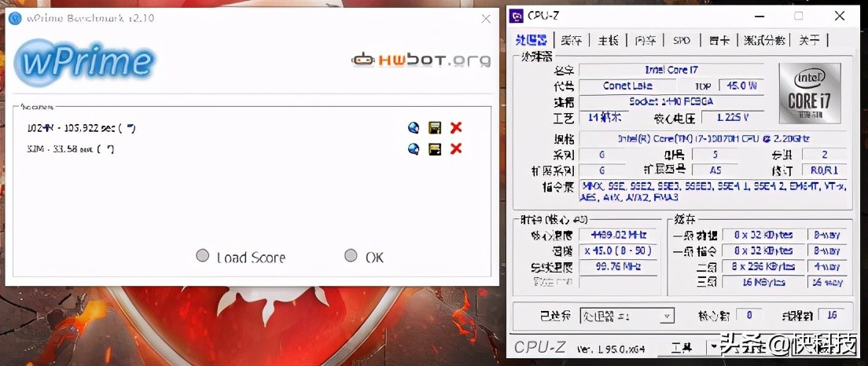Click the name field showing Intel Core i7
This screenshot has height=366, width=868.
tap(671, 70)
